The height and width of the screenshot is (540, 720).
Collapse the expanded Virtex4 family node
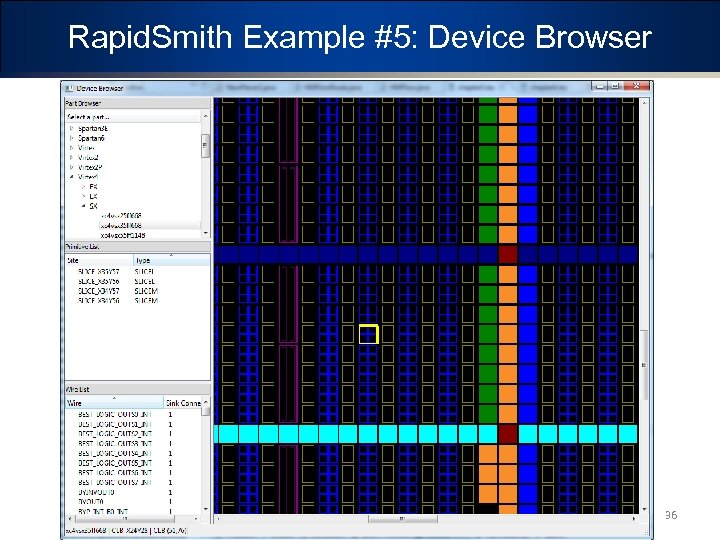[x=72, y=177]
